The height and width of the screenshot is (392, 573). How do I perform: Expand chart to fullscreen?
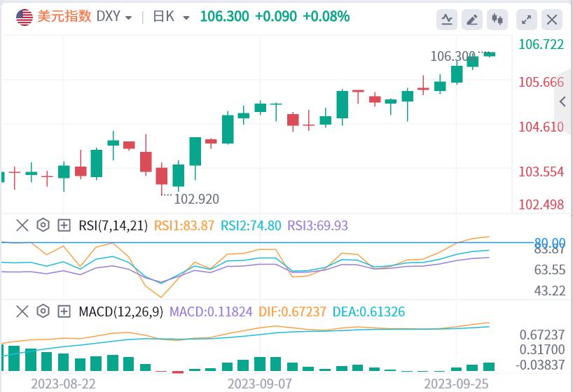click(527, 20)
